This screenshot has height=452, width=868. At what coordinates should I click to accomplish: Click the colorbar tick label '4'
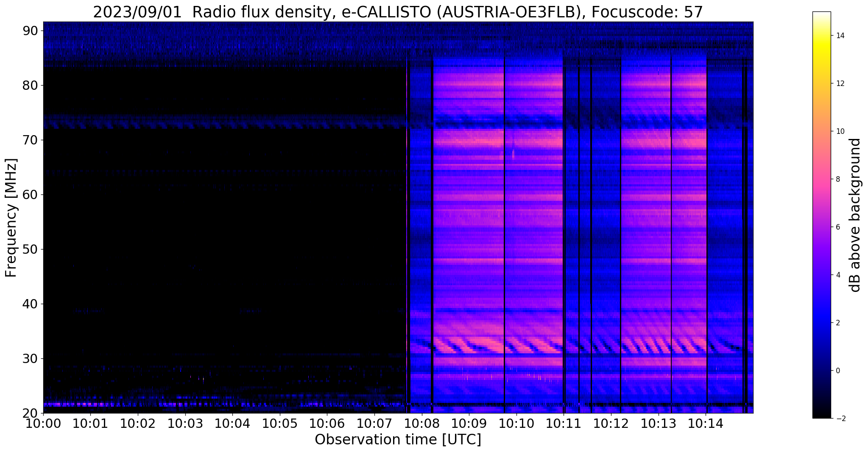pyautogui.click(x=837, y=275)
